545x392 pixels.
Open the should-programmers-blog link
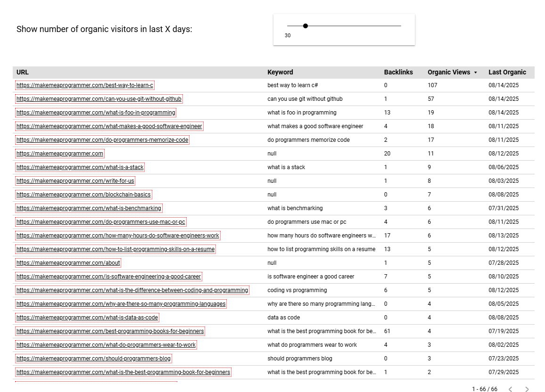[x=93, y=359]
